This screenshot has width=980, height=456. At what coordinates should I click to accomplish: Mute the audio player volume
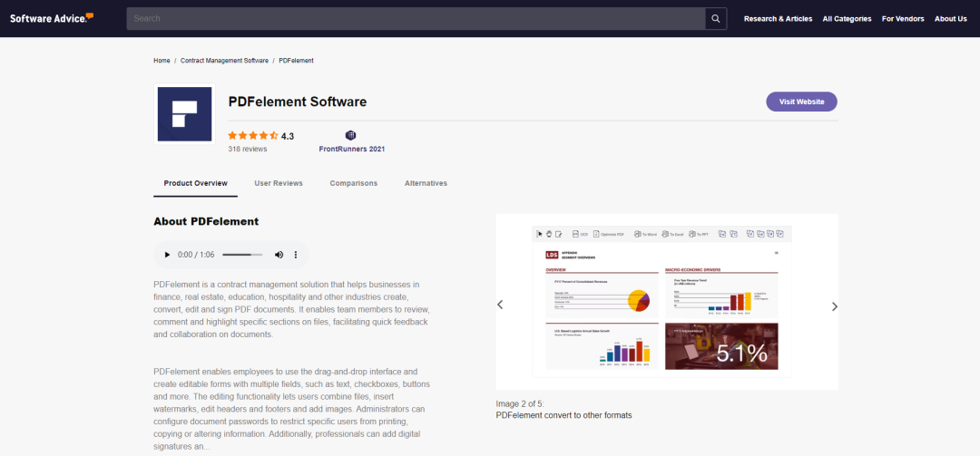[x=279, y=256]
